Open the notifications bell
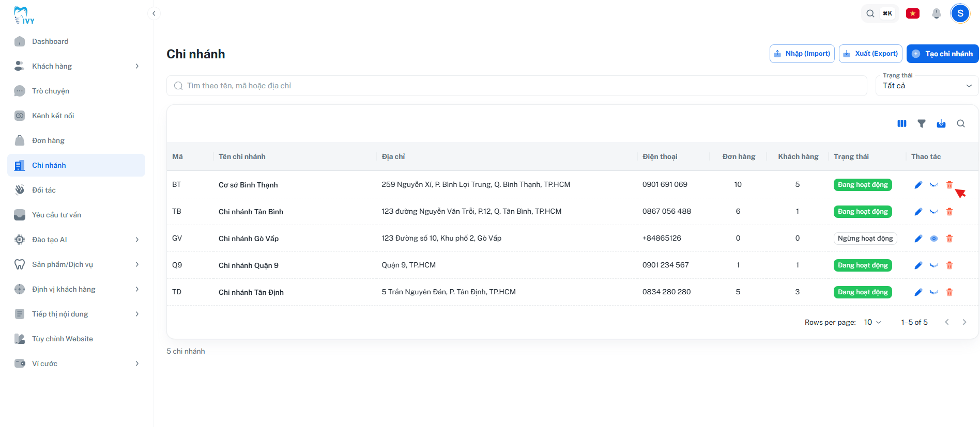This screenshot has height=427, width=980. tap(937, 13)
